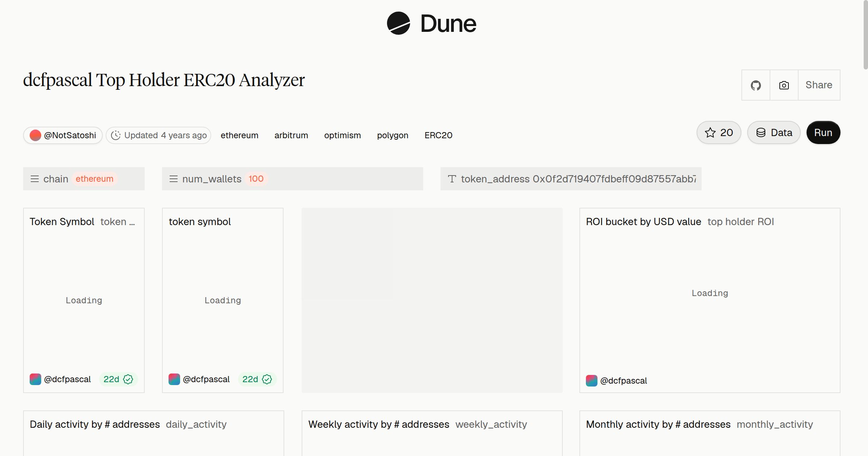Open the GitHub icon link
This screenshot has width=868, height=456.
pos(756,85)
